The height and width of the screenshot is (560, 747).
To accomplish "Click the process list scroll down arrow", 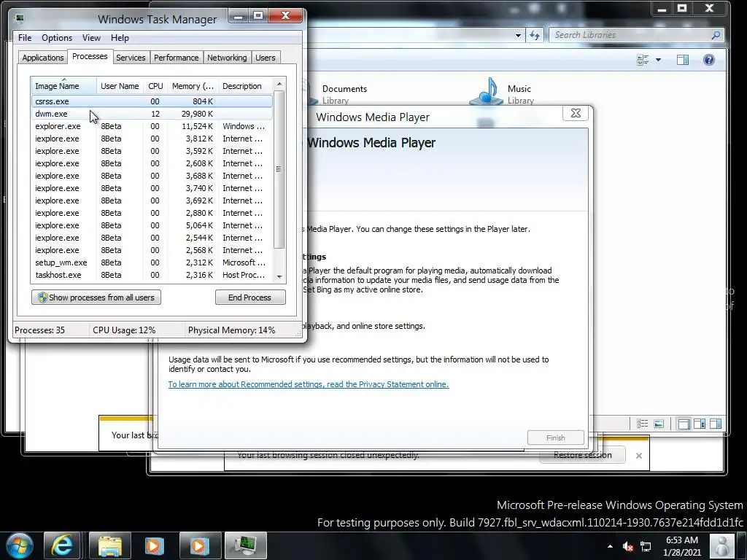I will click(279, 276).
